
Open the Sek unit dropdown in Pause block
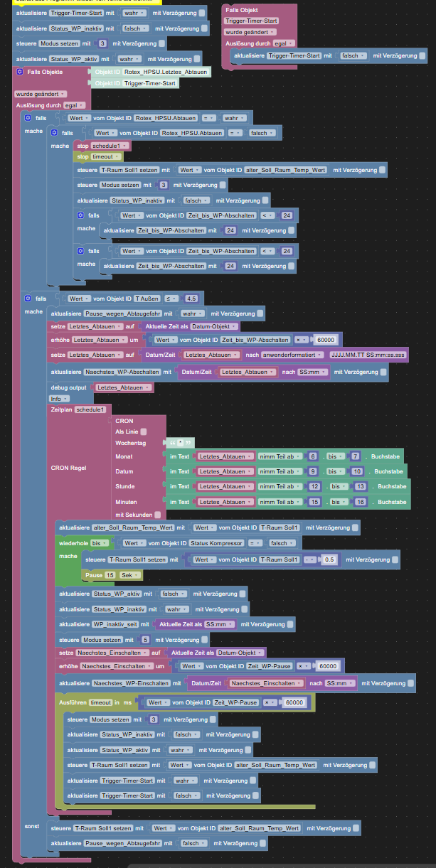point(131,574)
